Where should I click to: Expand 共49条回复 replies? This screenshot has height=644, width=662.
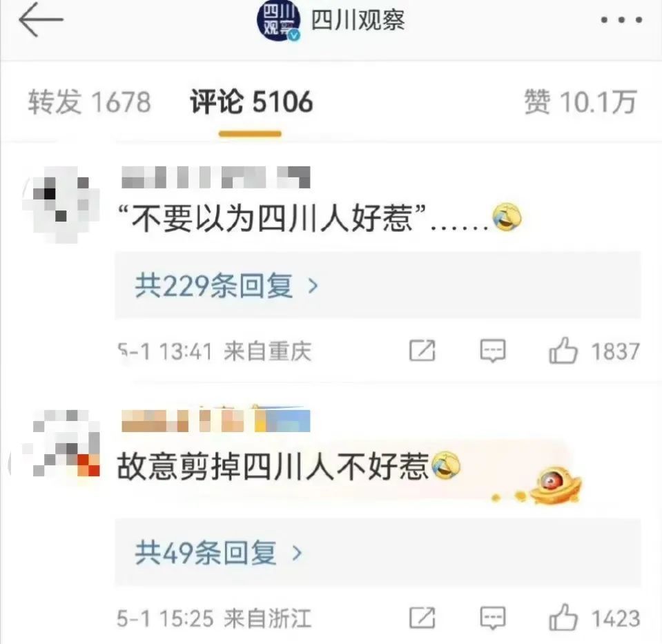[x=378, y=552]
